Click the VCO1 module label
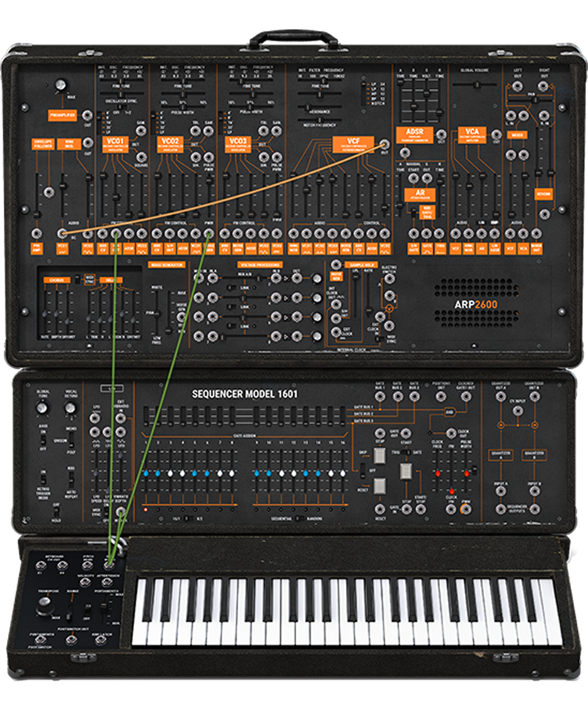This screenshot has width=588, height=710. click(x=115, y=144)
